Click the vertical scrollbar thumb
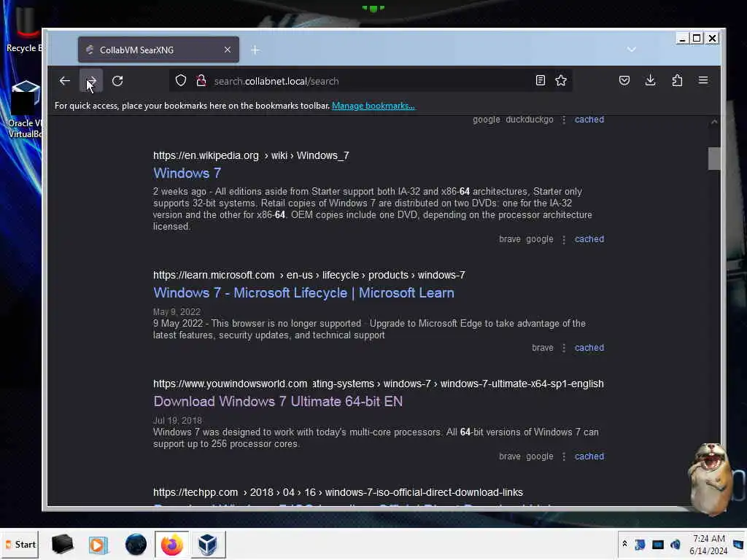Screen dimensions: 747x560 713,158
